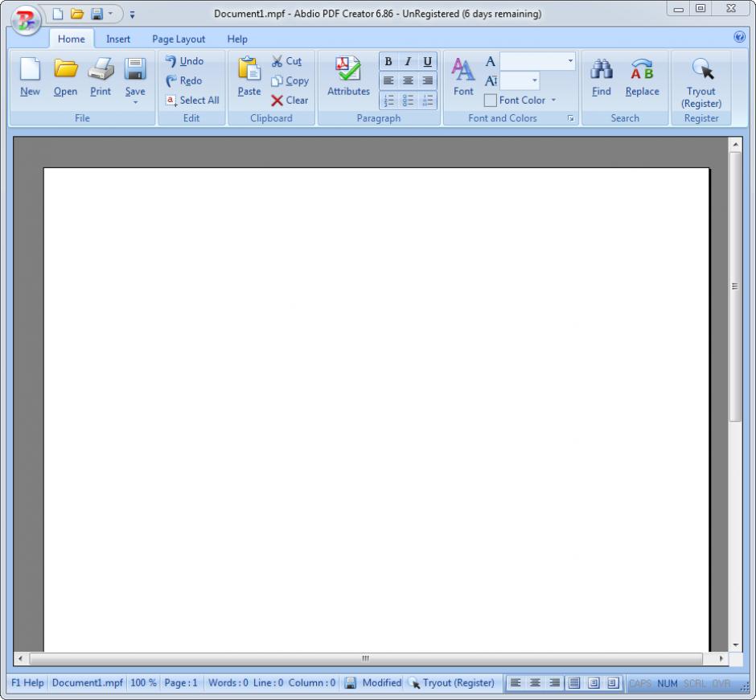Open the font size combo box
This screenshot has width=756, height=700.
(x=520, y=80)
